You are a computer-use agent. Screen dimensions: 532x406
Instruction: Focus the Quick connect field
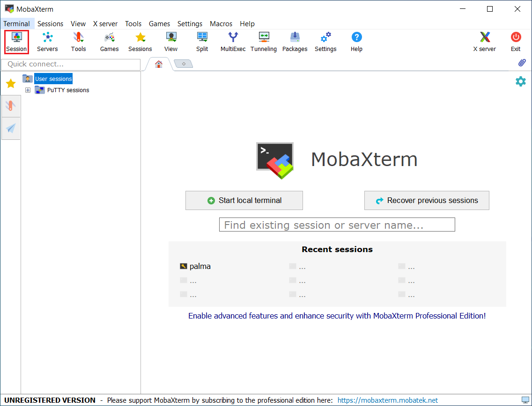71,64
